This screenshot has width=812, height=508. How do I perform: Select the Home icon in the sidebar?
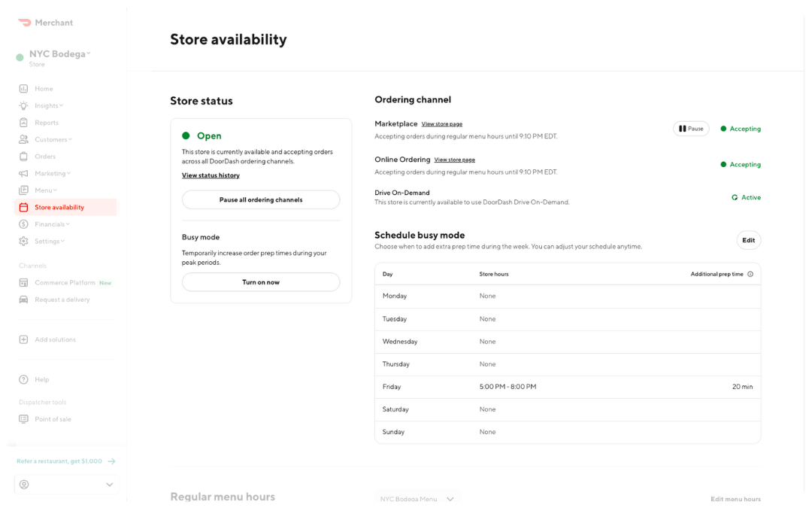pos(24,88)
